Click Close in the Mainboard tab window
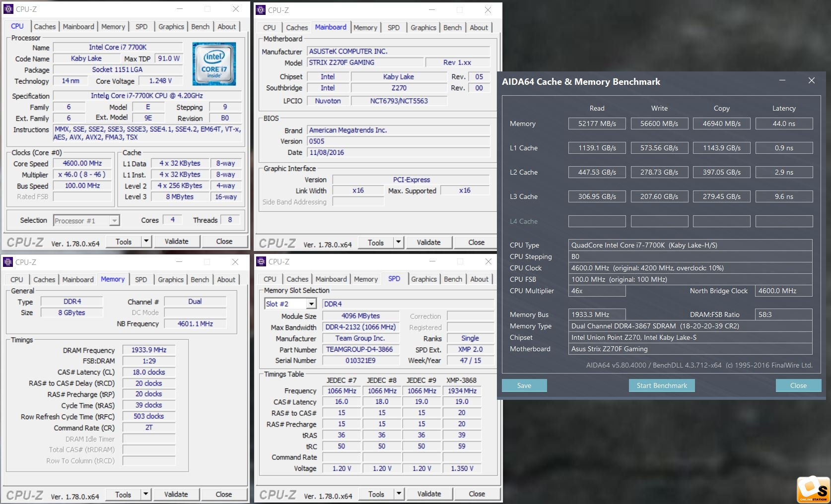Viewport: 831px width, 504px height. pyautogui.click(x=477, y=242)
